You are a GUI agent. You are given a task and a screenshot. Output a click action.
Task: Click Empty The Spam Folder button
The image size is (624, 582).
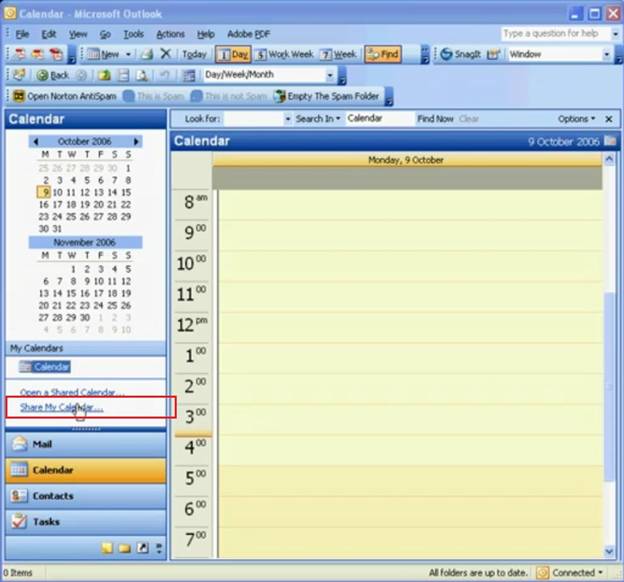click(327, 96)
